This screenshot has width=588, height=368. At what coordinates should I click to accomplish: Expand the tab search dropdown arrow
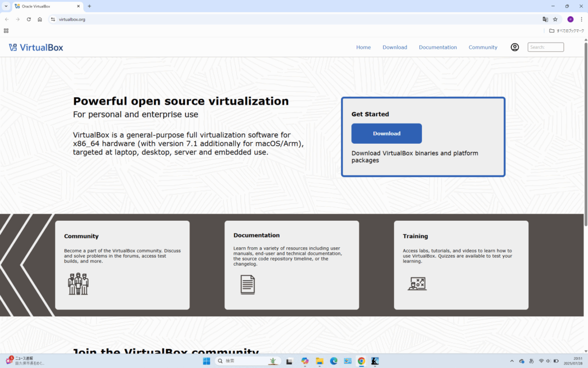pyautogui.click(x=6, y=6)
